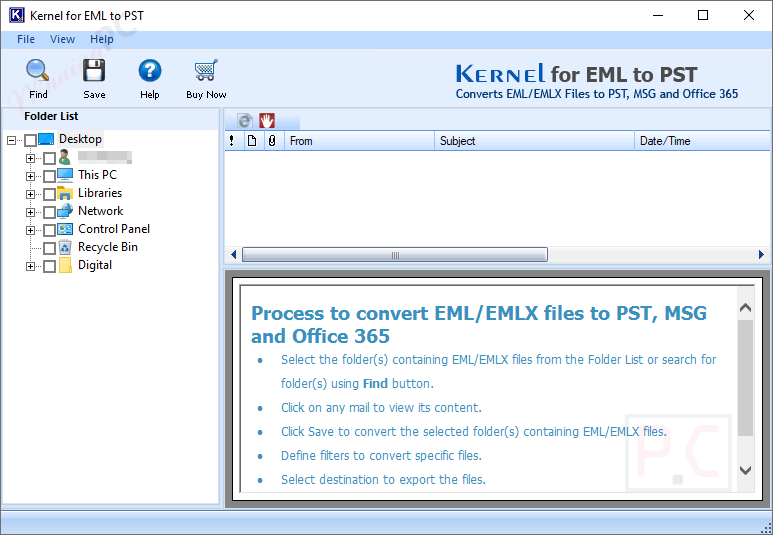
Task: Click the Save floppy disk icon
Action: coord(94,71)
